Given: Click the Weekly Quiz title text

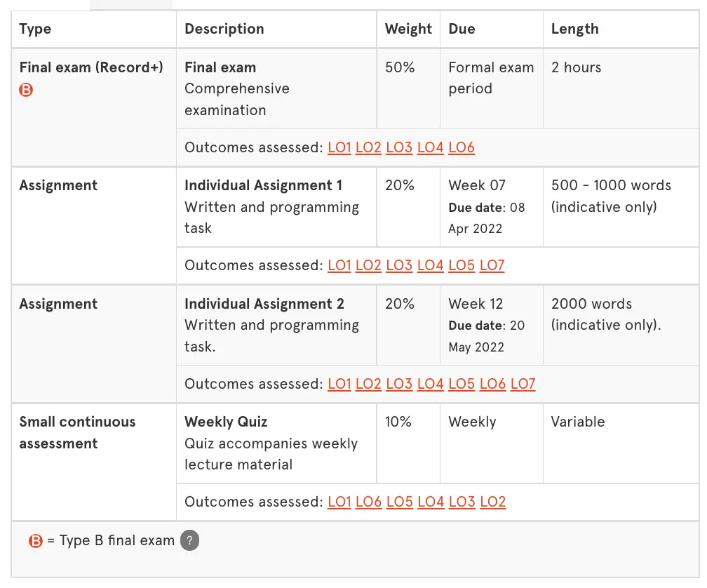Looking at the screenshot, I should (226, 422).
